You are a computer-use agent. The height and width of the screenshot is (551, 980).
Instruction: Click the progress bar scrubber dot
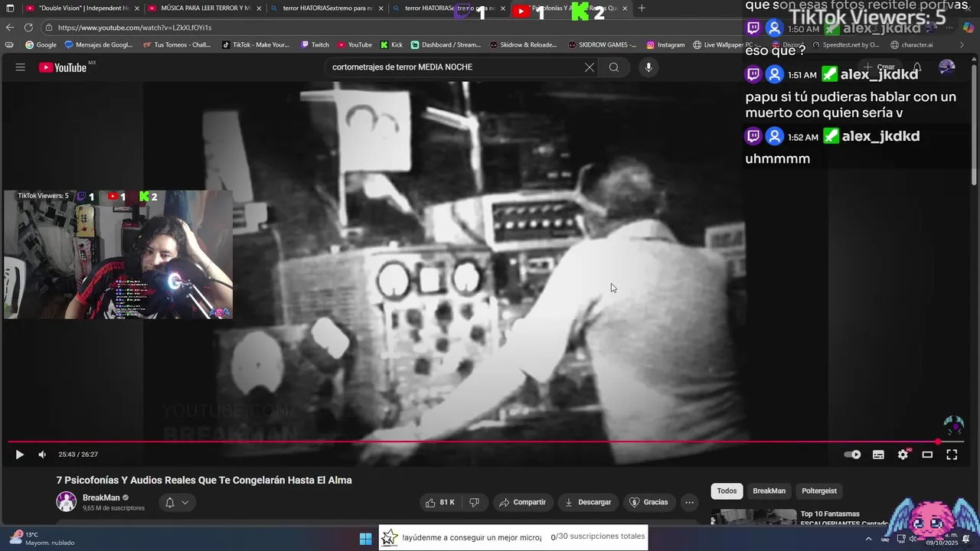click(938, 442)
